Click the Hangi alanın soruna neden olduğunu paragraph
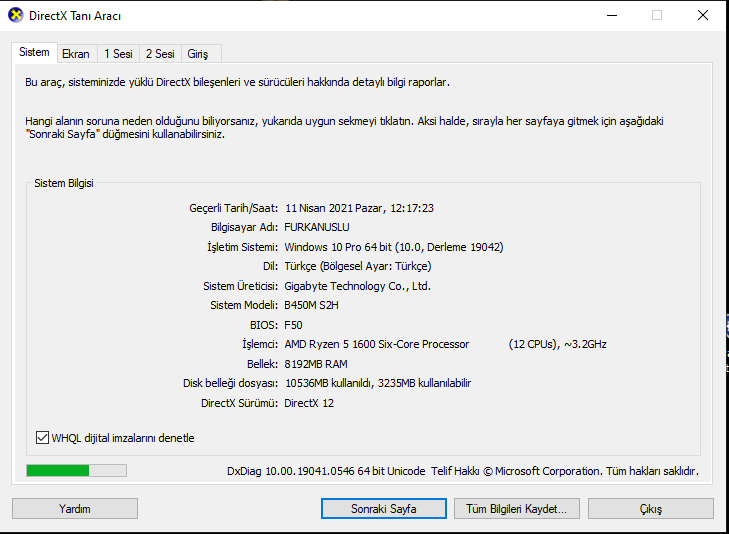 tap(344, 128)
